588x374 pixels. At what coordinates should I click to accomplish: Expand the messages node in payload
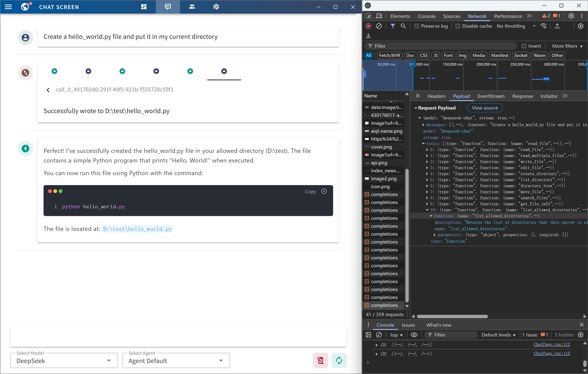(x=423, y=125)
